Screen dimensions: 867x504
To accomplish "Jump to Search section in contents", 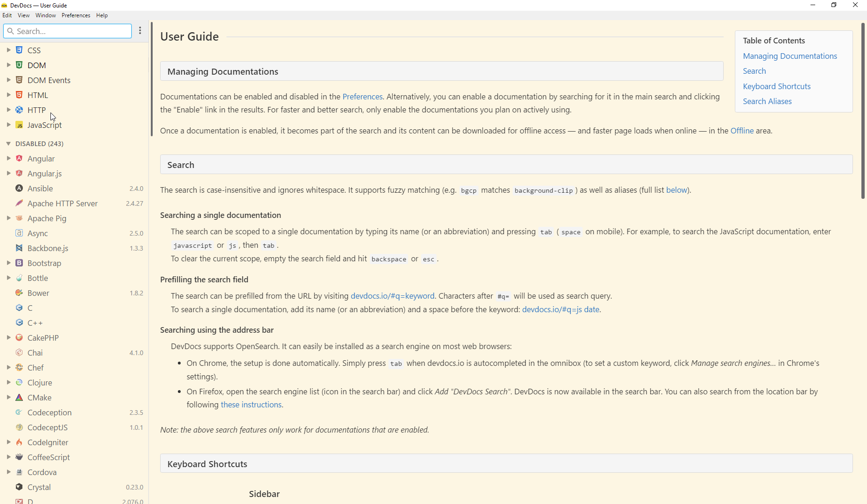I will (x=754, y=71).
